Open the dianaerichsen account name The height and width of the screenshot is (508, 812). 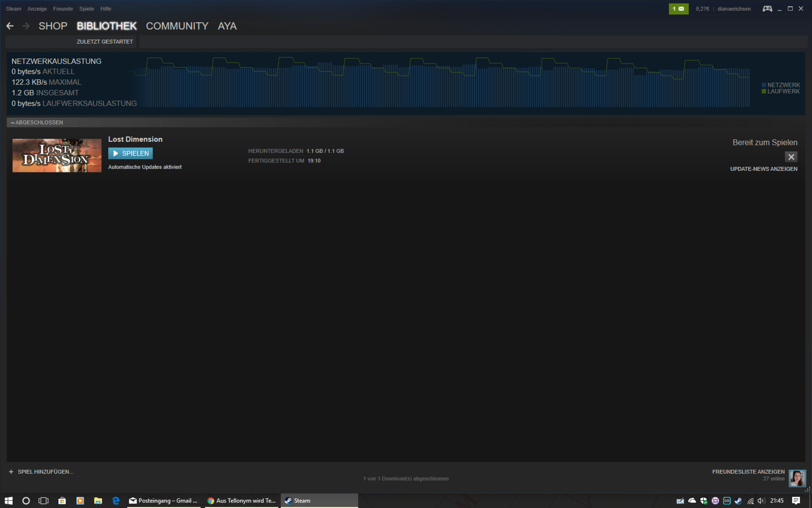[734, 9]
